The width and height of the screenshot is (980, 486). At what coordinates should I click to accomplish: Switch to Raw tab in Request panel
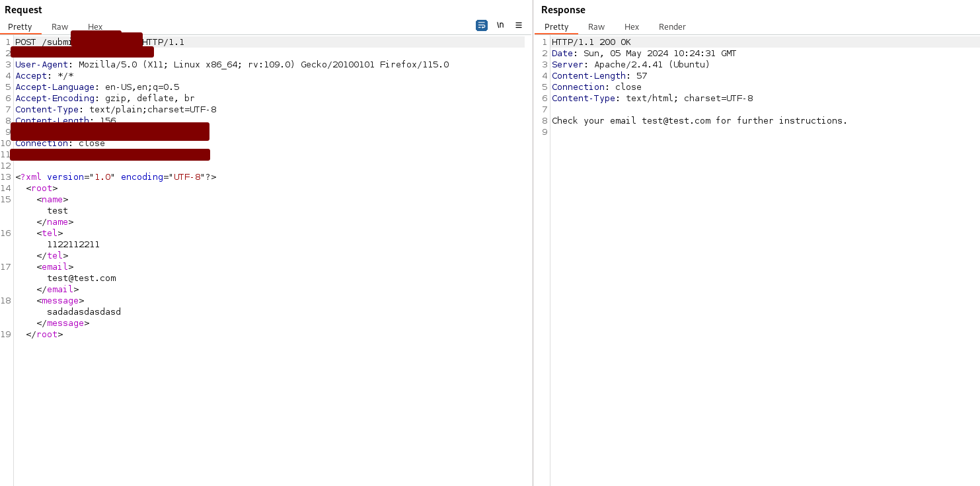(59, 27)
